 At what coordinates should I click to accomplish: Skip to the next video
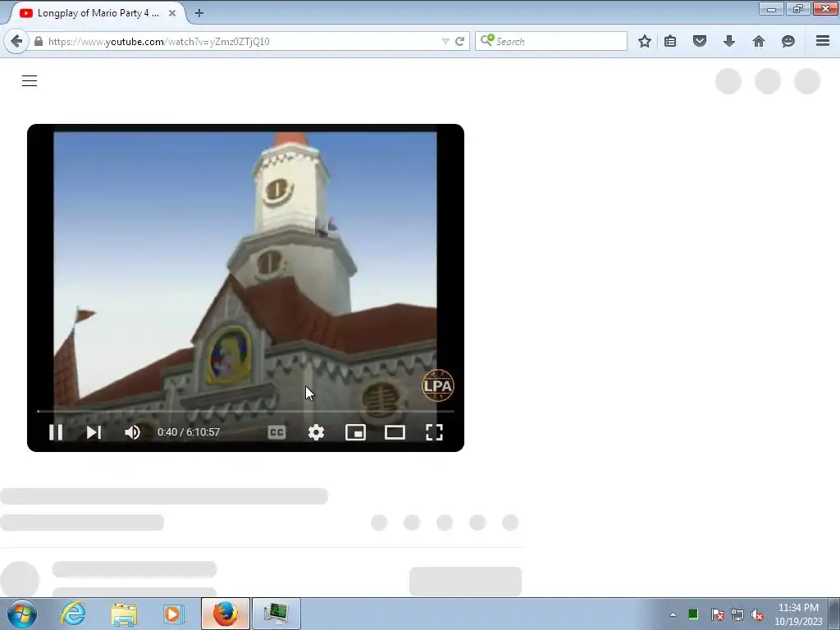[x=94, y=432]
